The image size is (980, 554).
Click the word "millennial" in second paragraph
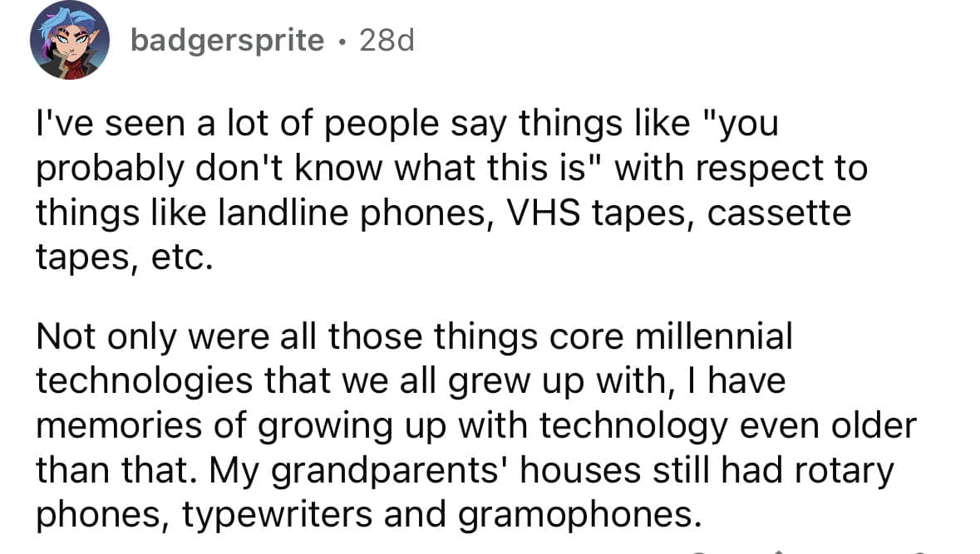click(714, 336)
